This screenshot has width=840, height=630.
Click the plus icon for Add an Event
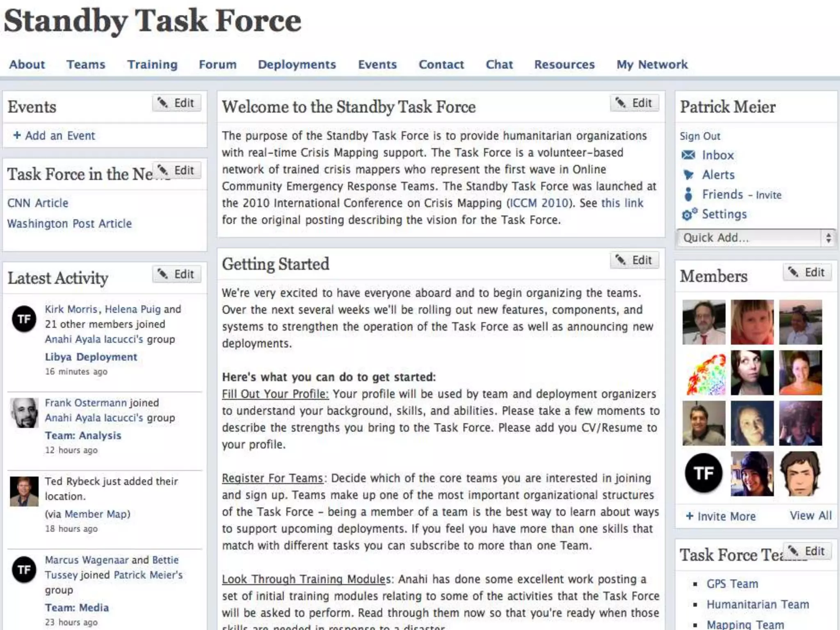click(x=17, y=135)
